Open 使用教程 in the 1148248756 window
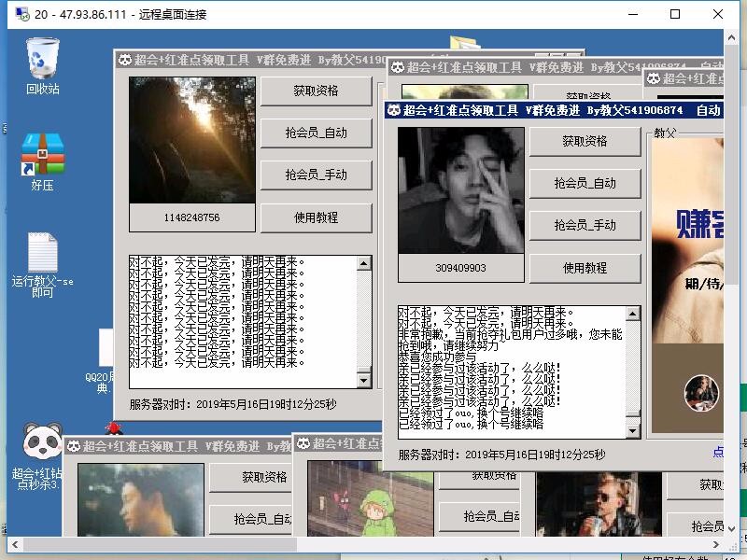The height and width of the screenshot is (560, 747). pyautogui.click(x=316, y=217)
